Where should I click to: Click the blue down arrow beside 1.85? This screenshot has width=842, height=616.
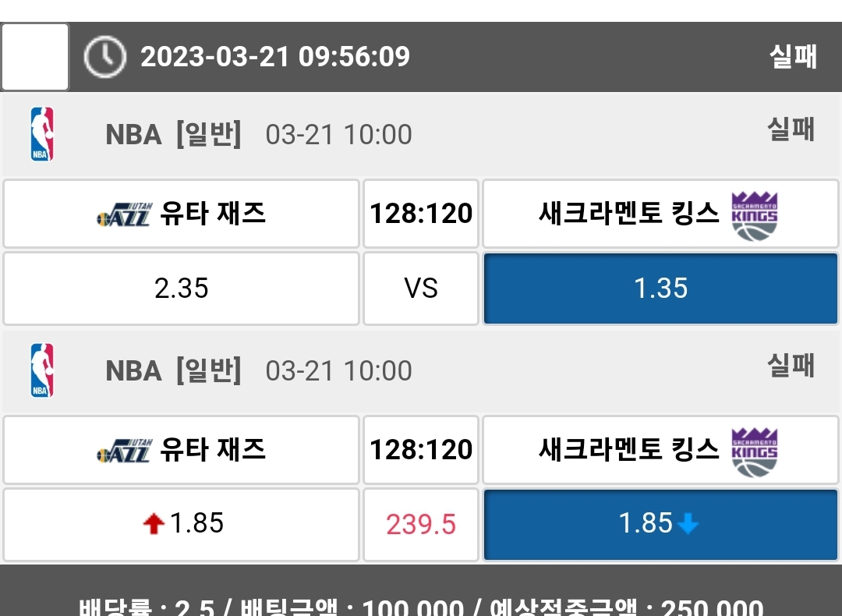(x=687, y=525)
